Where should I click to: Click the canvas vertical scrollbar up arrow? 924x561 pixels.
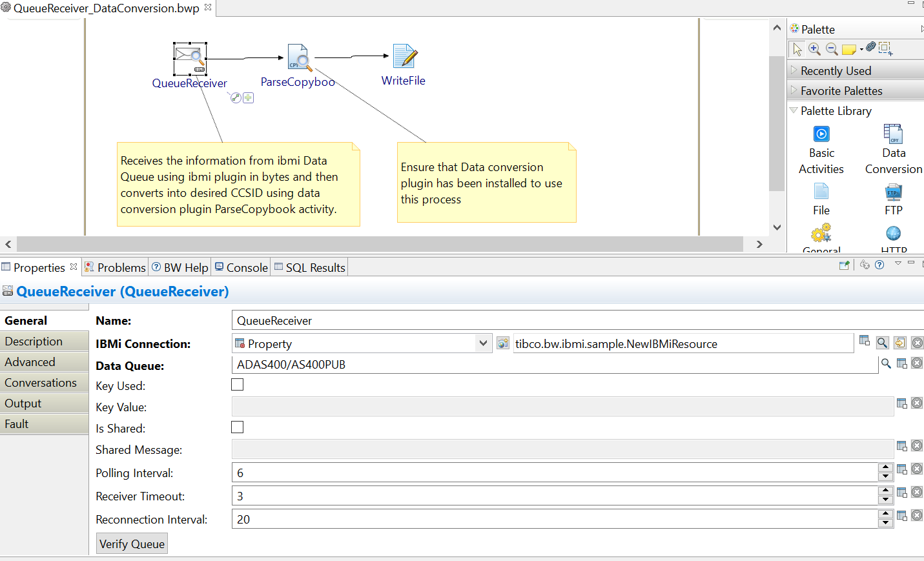pyautogui.click(x=777, y=28)
